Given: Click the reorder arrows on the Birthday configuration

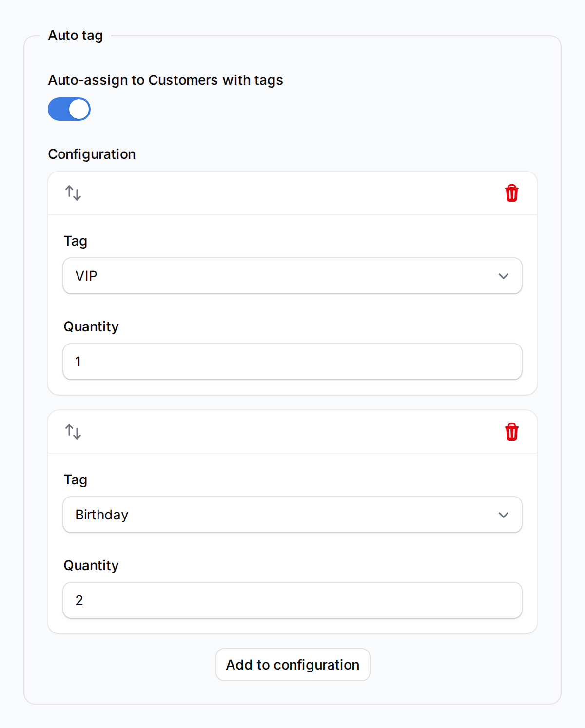Looking at the screenshot, I should pos(73,432).
